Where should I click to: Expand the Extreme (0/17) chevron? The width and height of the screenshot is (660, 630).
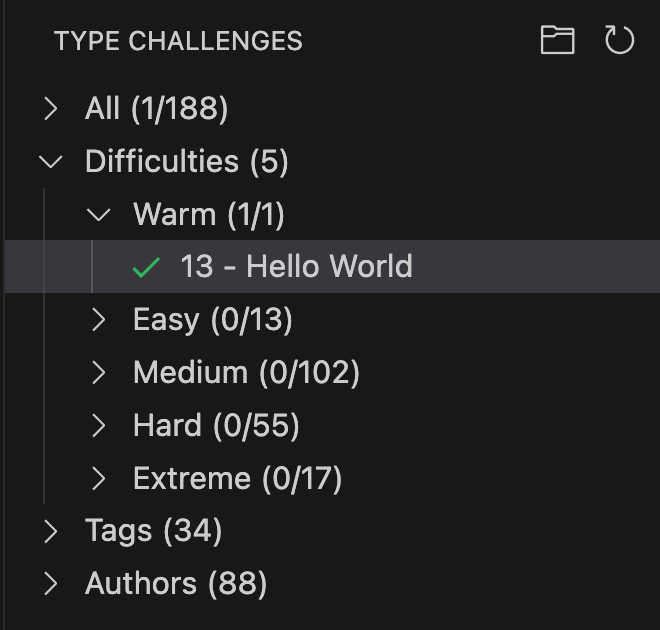click(x=99, y=479)
